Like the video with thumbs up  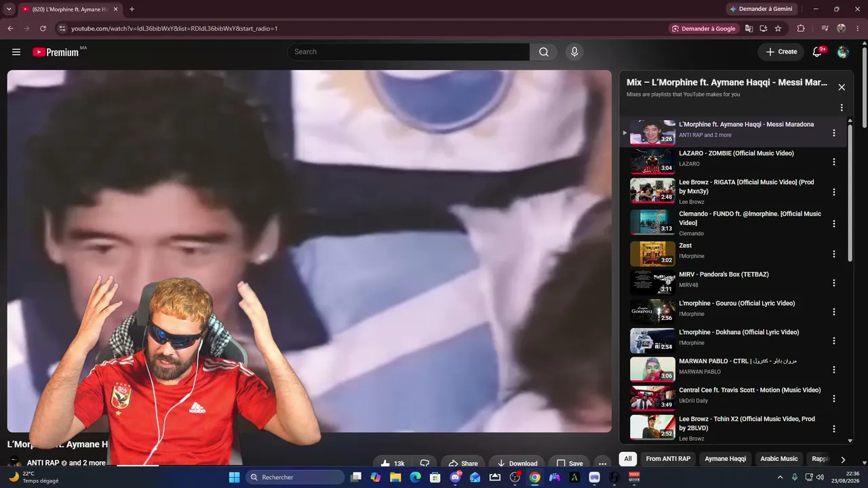click(392, 464)
